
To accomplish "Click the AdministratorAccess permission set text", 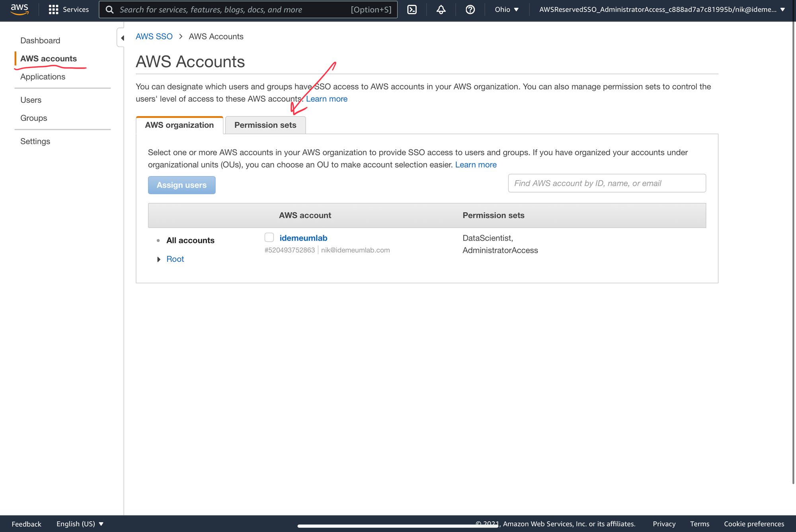I will [500, 250].
